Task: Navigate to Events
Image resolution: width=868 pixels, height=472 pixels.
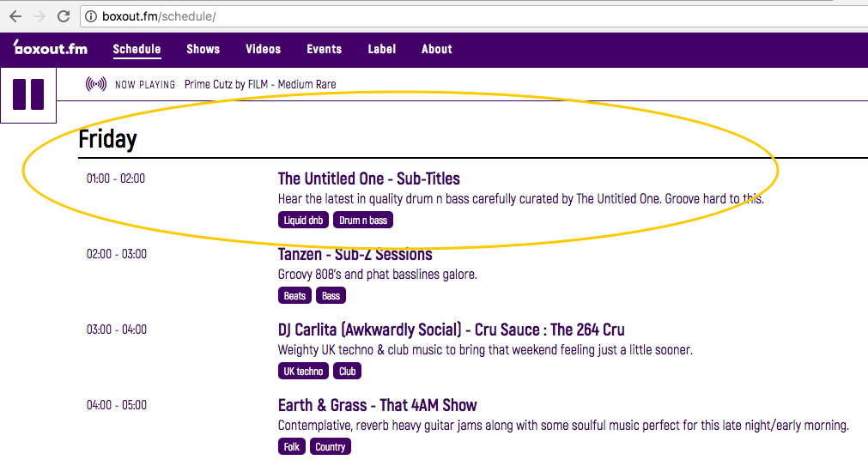Action: [x=324, y=49]
